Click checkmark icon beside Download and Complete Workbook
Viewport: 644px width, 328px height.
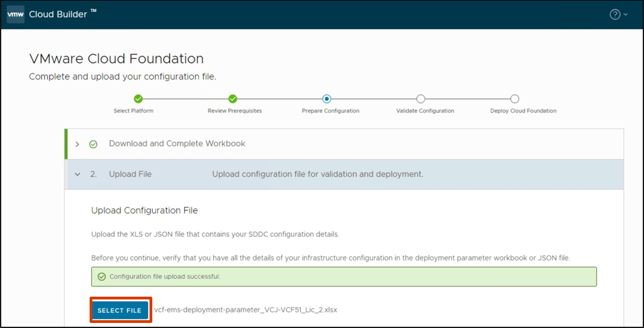tap(93, 144)
